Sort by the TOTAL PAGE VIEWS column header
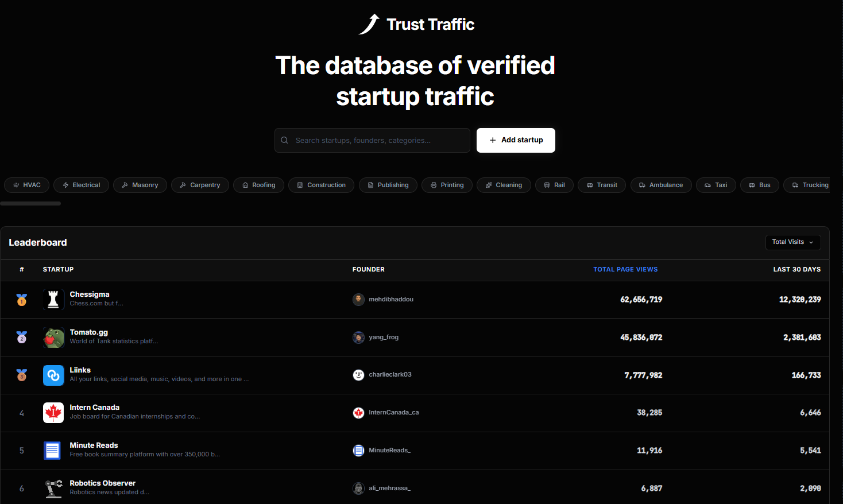 pos(625,269)
